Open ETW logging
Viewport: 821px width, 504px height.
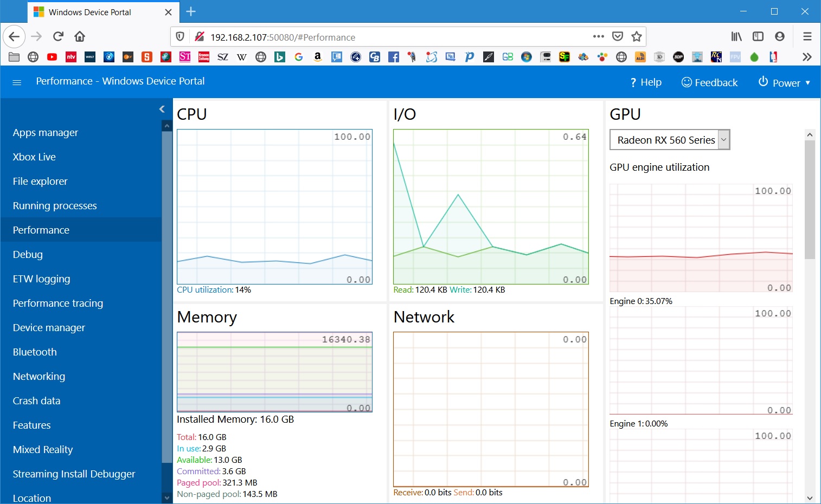(41, 279)
